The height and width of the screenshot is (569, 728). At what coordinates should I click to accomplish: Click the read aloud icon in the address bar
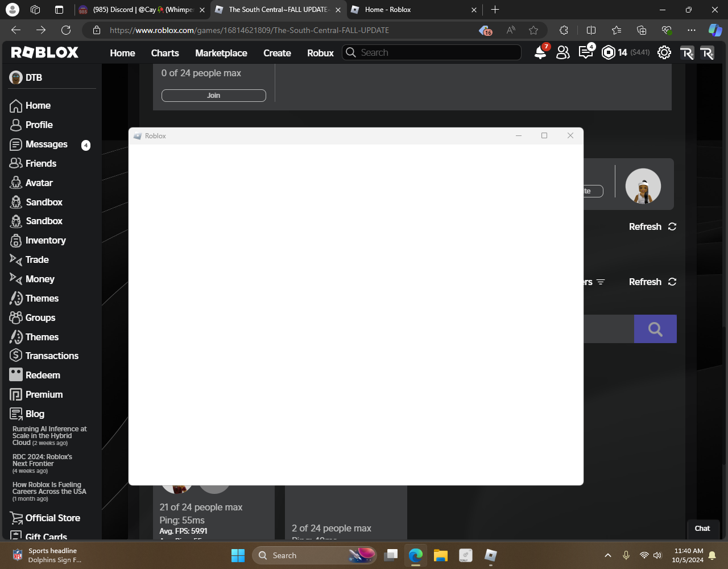pyautogui.click(x=511, y=30)
